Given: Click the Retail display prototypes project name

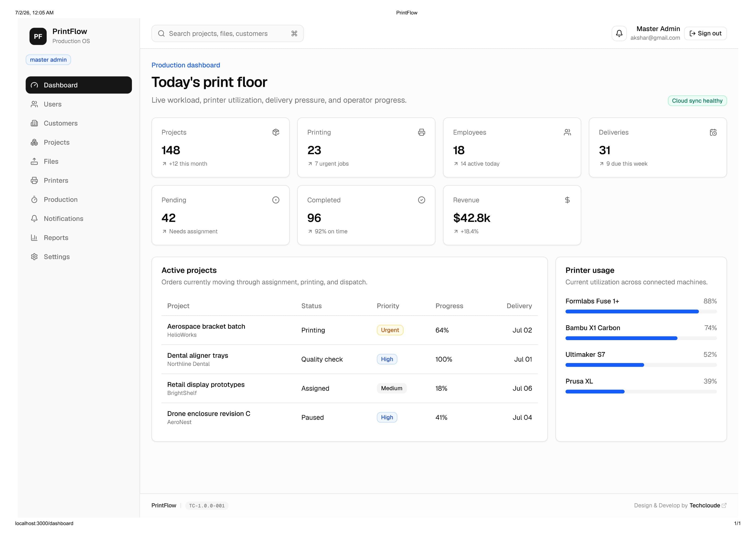Looking at the screenshot, I should click(206, 385).
